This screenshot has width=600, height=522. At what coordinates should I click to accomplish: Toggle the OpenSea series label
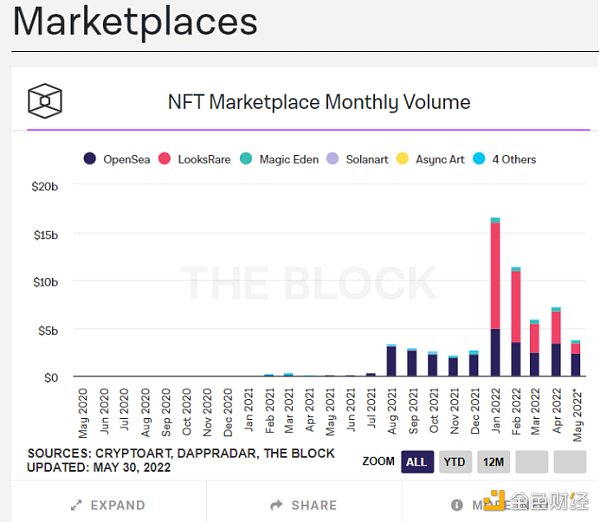pyautogui.click(x=126, y=159)
